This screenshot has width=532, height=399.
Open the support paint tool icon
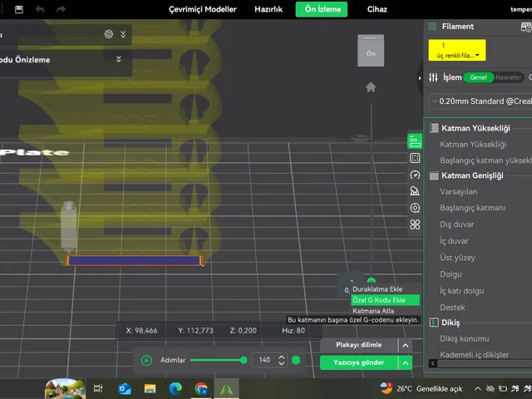coord(415,191)
